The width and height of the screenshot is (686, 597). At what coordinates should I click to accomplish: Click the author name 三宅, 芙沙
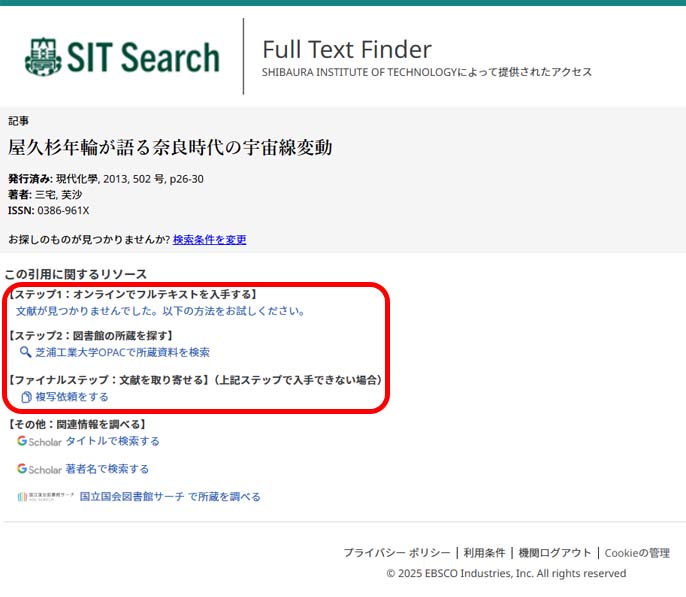[x=58, y=195]
